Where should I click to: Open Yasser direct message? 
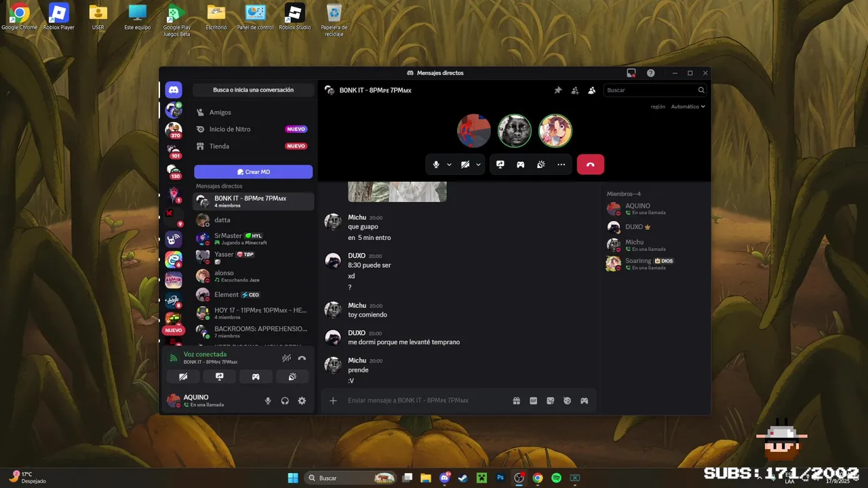click(x=254, y=257)
